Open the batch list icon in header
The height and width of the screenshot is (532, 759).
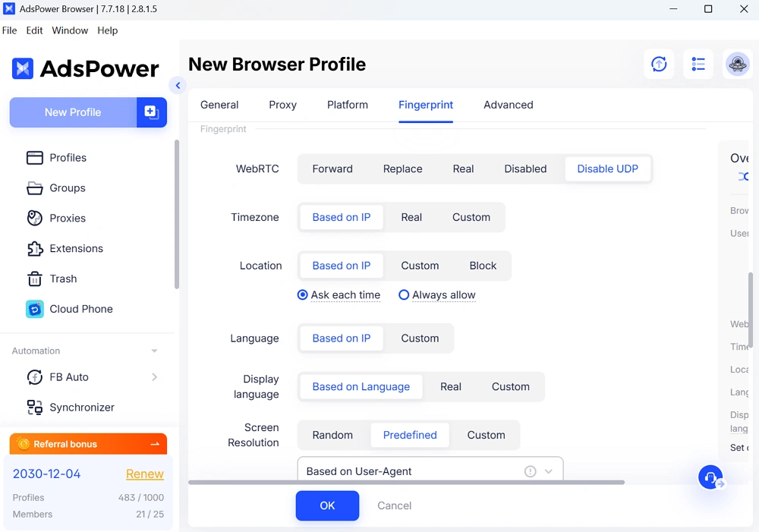[x=698, y=64]
